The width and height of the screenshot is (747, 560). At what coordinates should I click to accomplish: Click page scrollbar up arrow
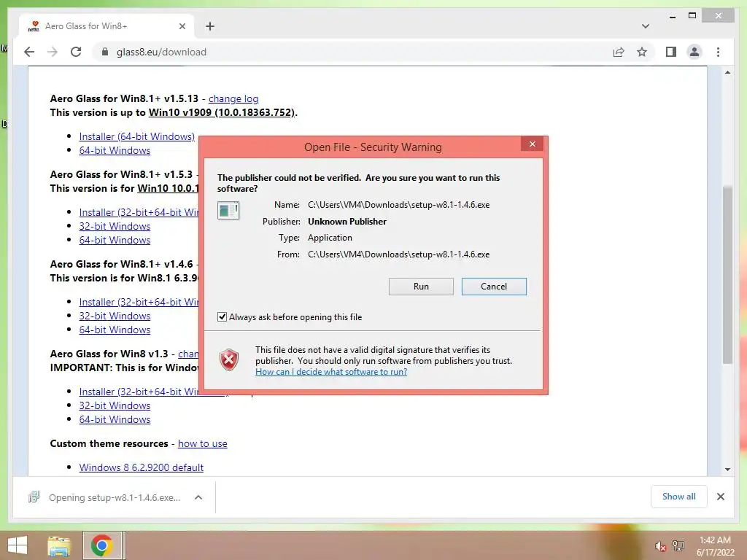tap(727, 72)
